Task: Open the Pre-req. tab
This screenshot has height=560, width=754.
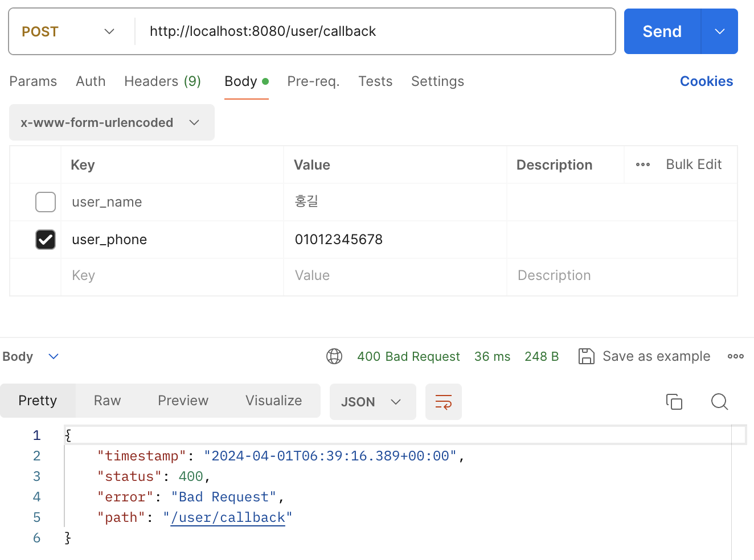Action: click(x=313, y=81)
